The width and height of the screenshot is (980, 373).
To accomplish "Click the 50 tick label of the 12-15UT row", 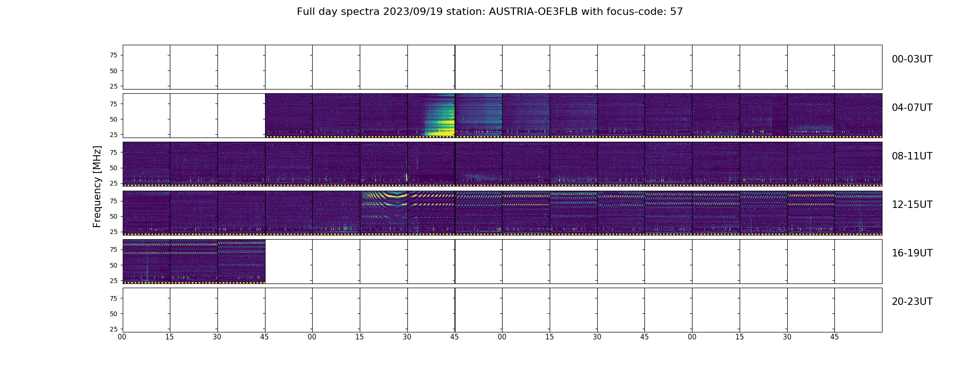I will pyautogui.click(x=113, y=216).
